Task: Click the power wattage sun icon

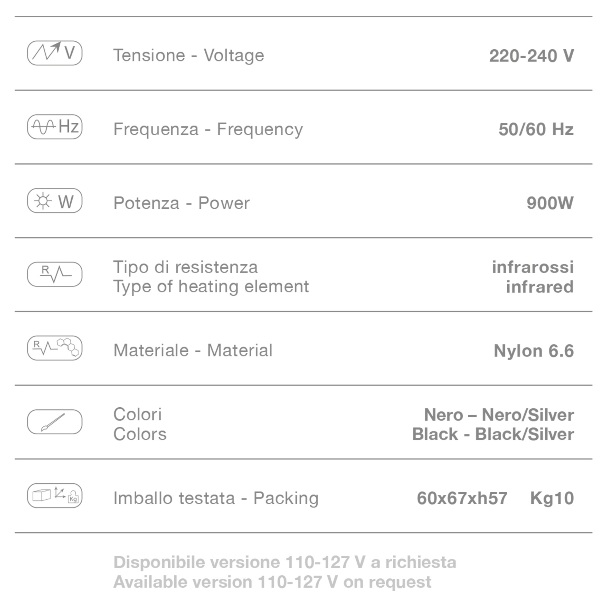Action: point(54,201)
